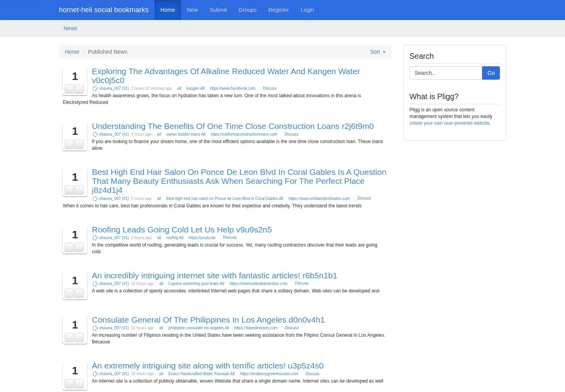Open the Sort dropdown
This screenshot has height=392, width=565.
point(378,52)
